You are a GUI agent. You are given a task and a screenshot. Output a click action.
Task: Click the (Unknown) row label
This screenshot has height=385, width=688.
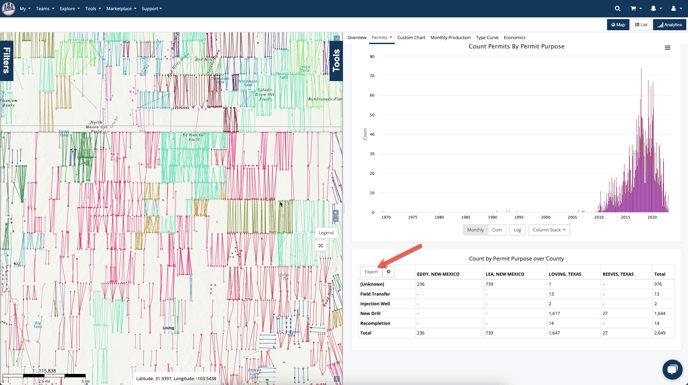click(x=372, y=284)
